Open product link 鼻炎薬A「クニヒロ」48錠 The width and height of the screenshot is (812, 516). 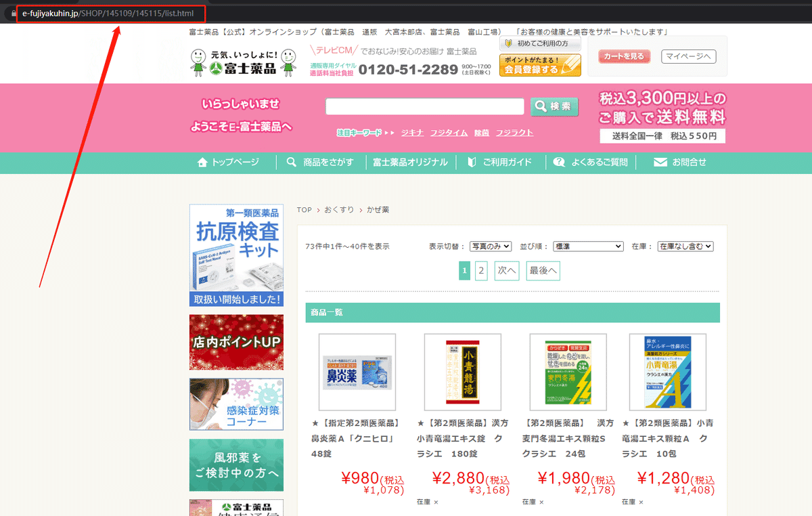[355, 438]
